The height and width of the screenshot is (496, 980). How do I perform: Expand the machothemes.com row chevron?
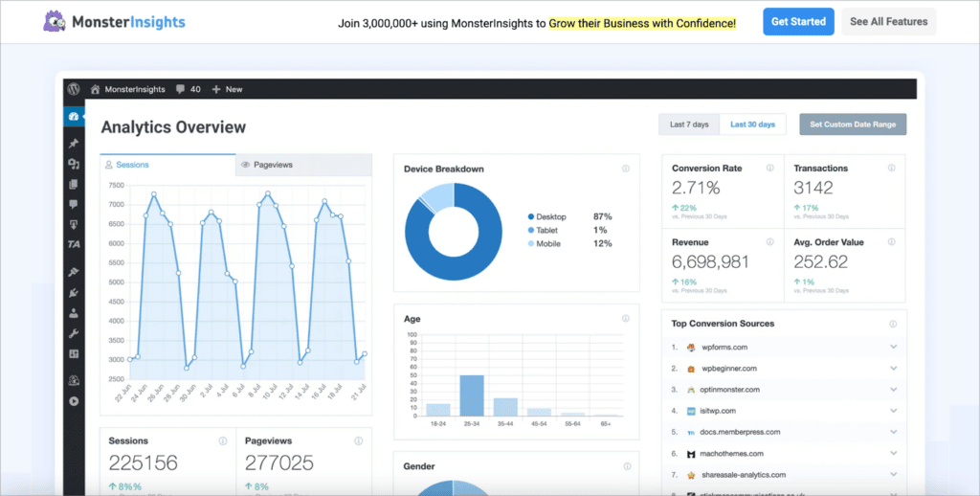894,454
